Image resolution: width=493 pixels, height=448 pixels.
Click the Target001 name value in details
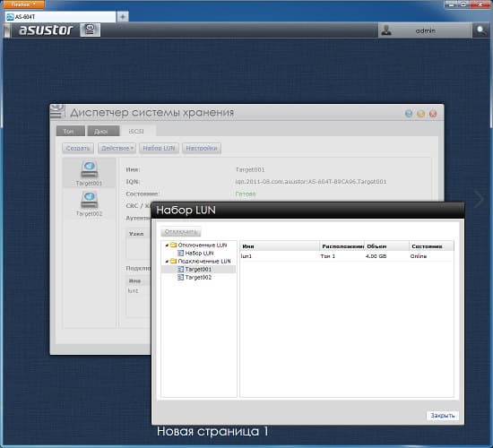tap(250, 169)
